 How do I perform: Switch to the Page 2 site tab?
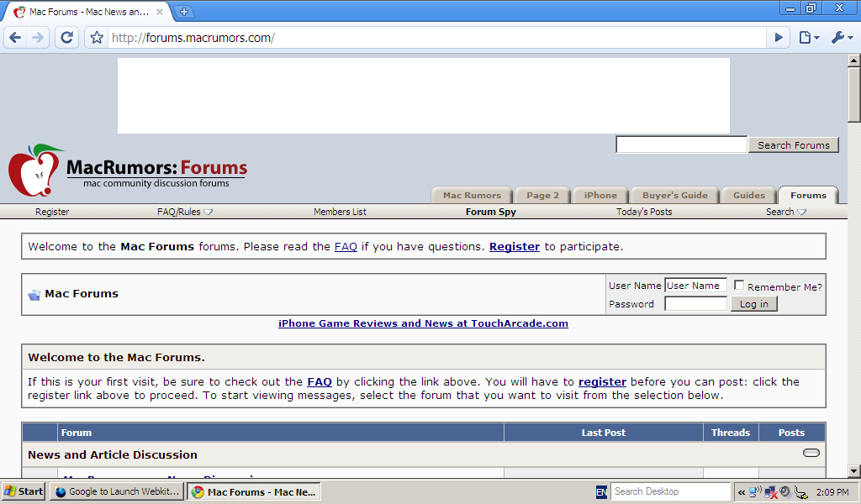click(x=542, y=195)
